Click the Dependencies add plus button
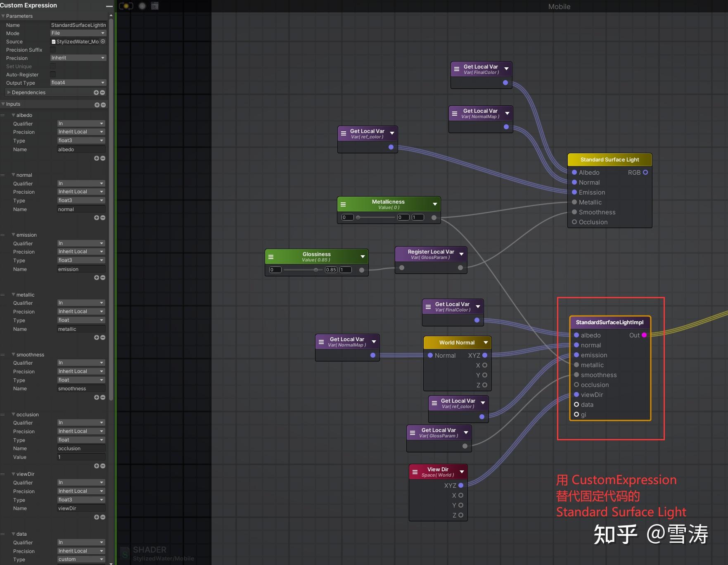The image size is (728, 565). tap(96, 93)
